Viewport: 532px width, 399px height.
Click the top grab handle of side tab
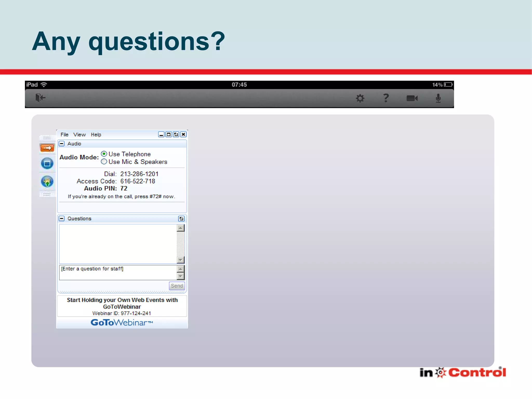[47, 138]
